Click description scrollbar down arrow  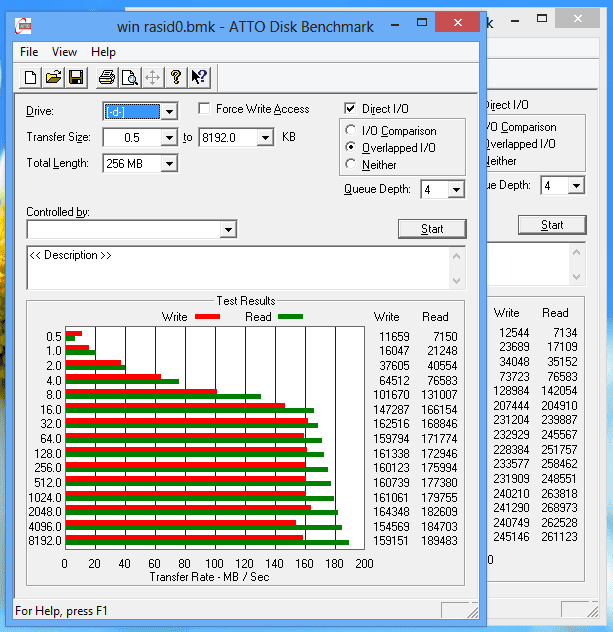tap(456, 281)
